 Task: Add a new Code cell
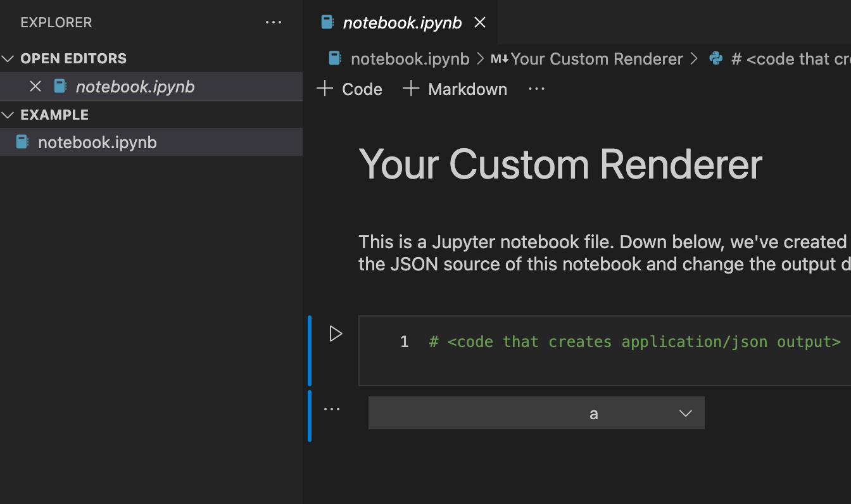(350, 89)
